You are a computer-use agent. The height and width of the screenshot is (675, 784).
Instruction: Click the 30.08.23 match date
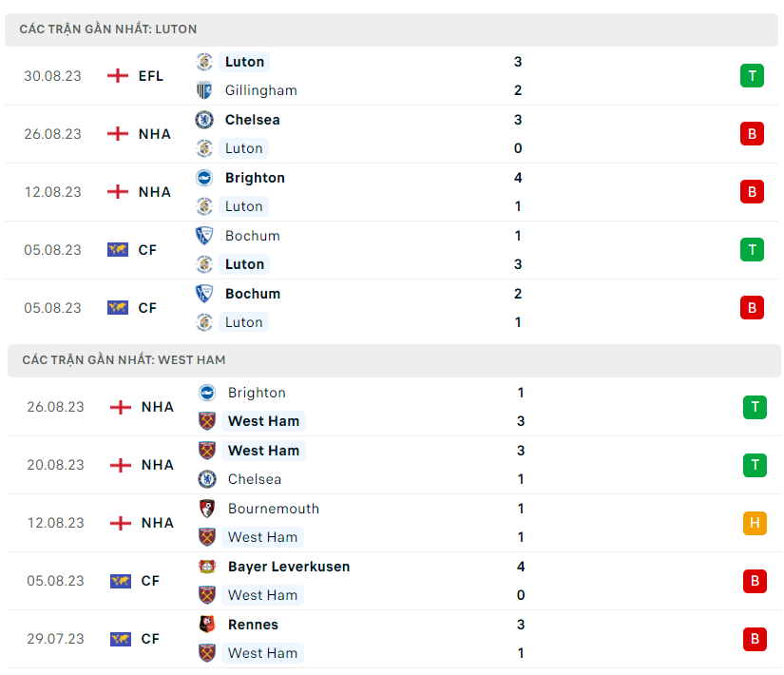point(53,76)
